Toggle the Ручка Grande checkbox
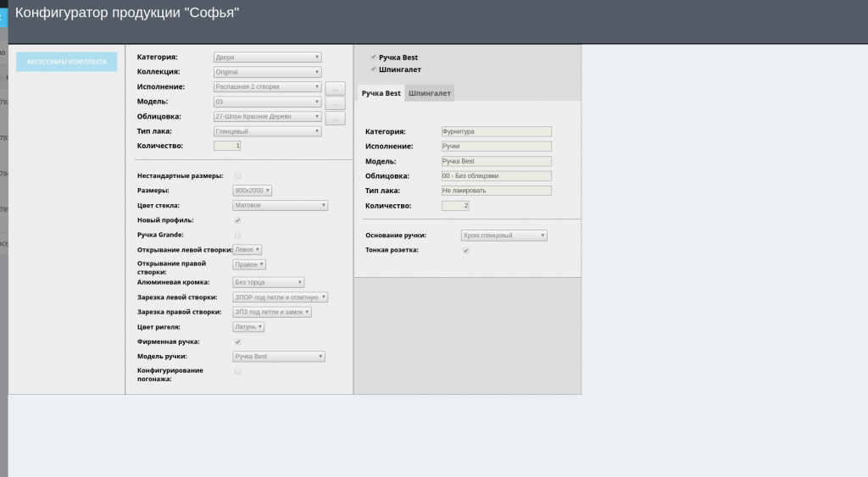Viewport: 868px width, 477px height. (x=237, y=236)
